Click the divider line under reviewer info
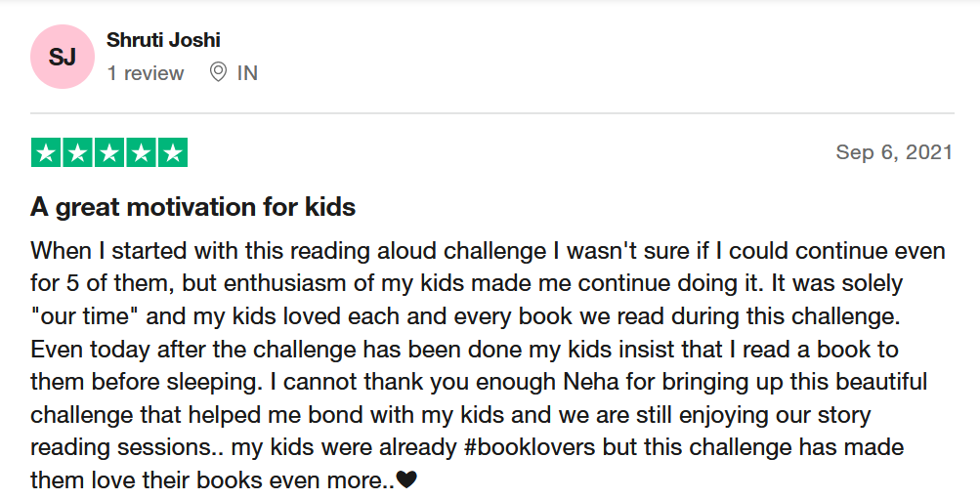 click(x=491, y=113)
